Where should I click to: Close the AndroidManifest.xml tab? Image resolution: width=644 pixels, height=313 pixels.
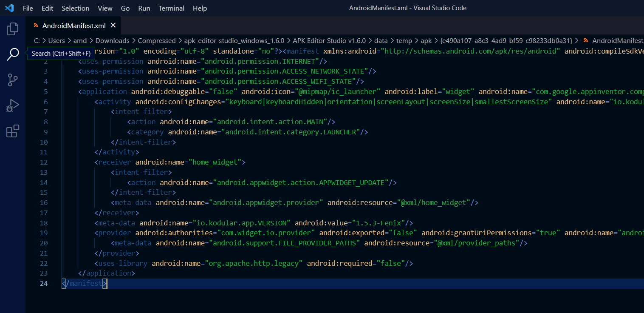coord(113,25)
